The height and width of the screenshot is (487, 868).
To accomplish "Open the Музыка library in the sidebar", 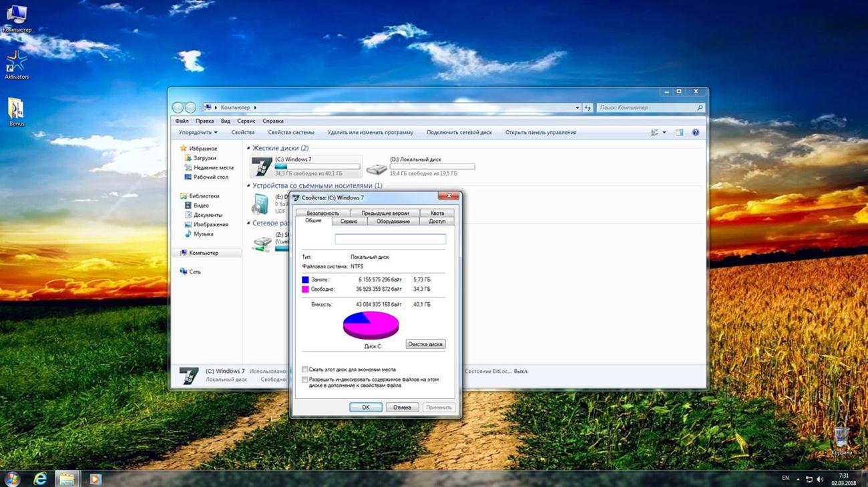I will tap(198, 234).
